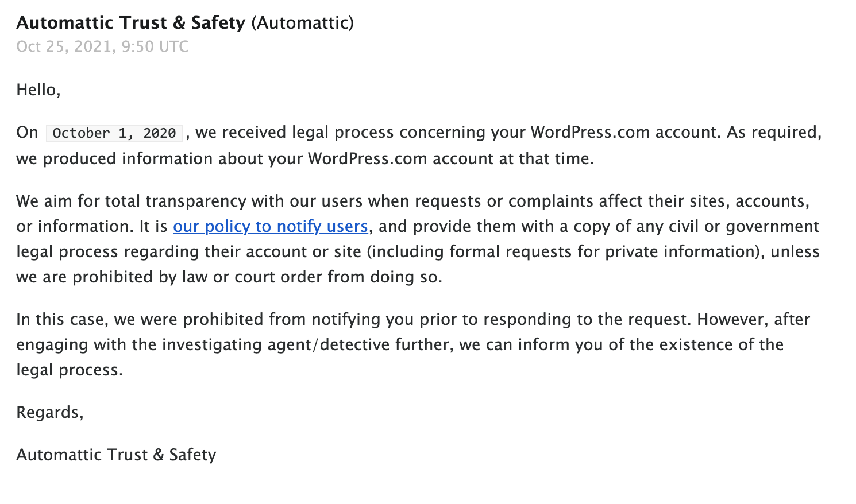Image resolution: width=856 pixels, height=504 pixels.
Task: Click the "Regards," closing line
Action: pyautogui.click(x=49, y=413)
